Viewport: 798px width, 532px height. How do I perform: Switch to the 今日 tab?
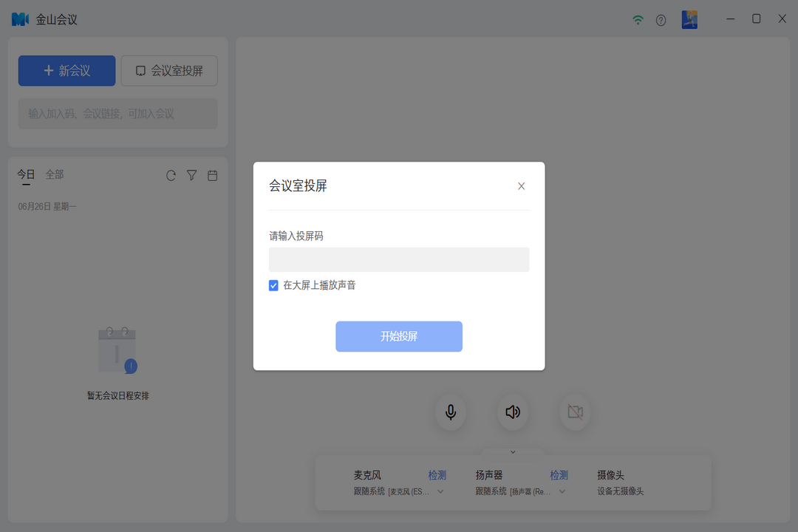tap(26, 174)
